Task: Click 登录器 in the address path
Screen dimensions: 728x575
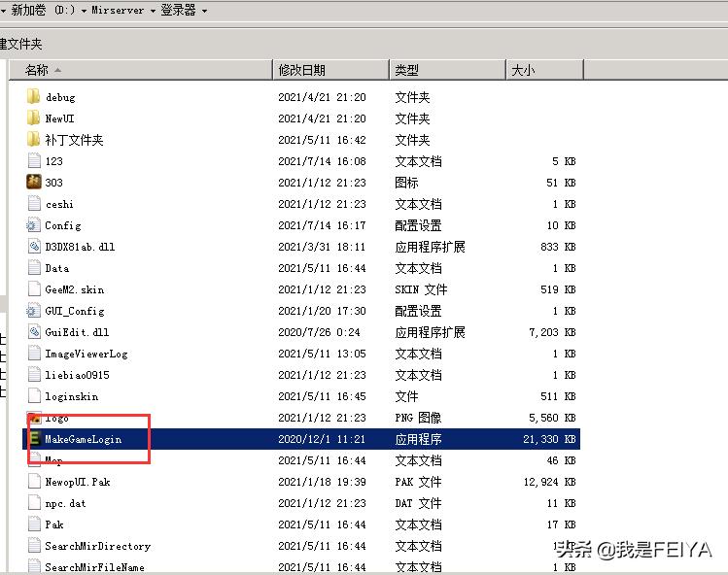Action: pyautogui.click(x=178, y=10)
